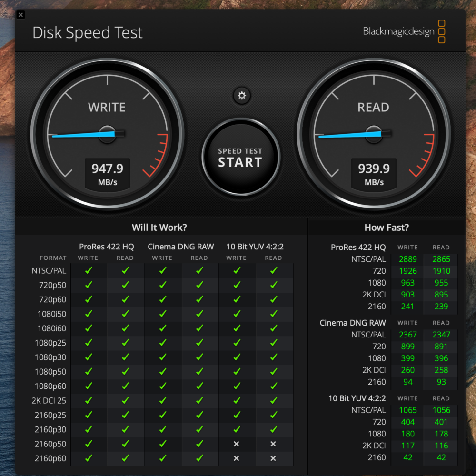Click the How Fast? heading
Image resolution: width=476 pixels, height=476 pixels.
387,228
